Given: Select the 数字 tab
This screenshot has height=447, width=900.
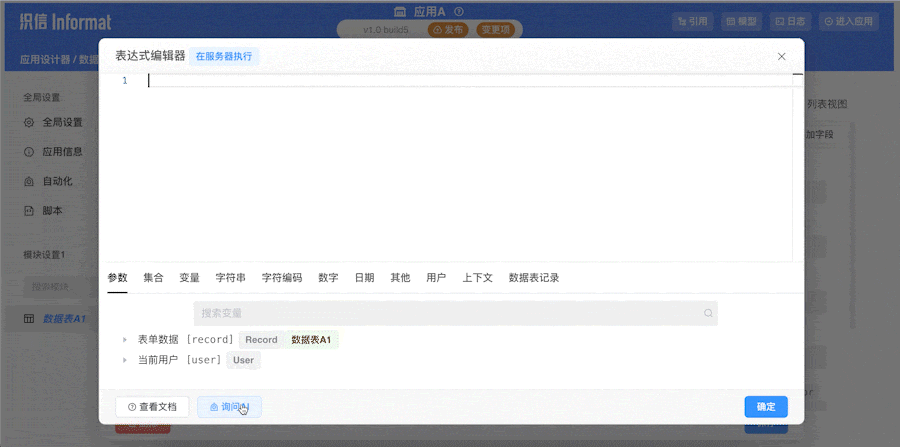Looking at the screenshot, I should coord(328,278).
